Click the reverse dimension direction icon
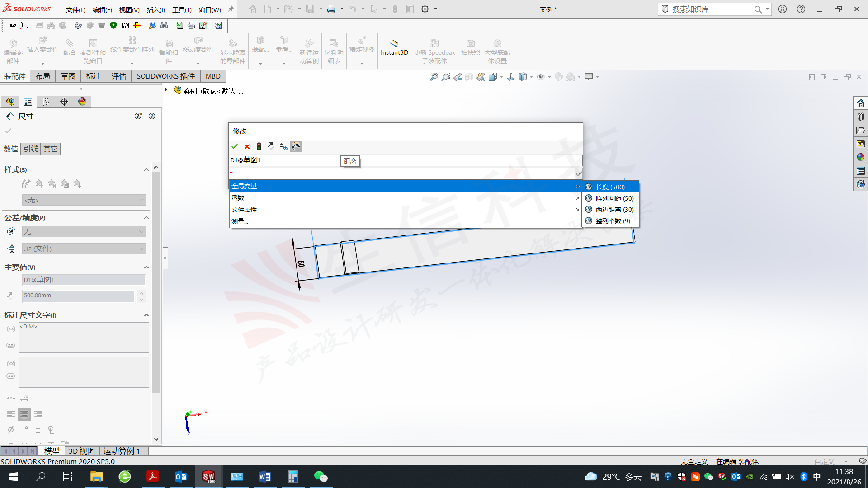Screen dimensions: 868x488 [271, 146]
